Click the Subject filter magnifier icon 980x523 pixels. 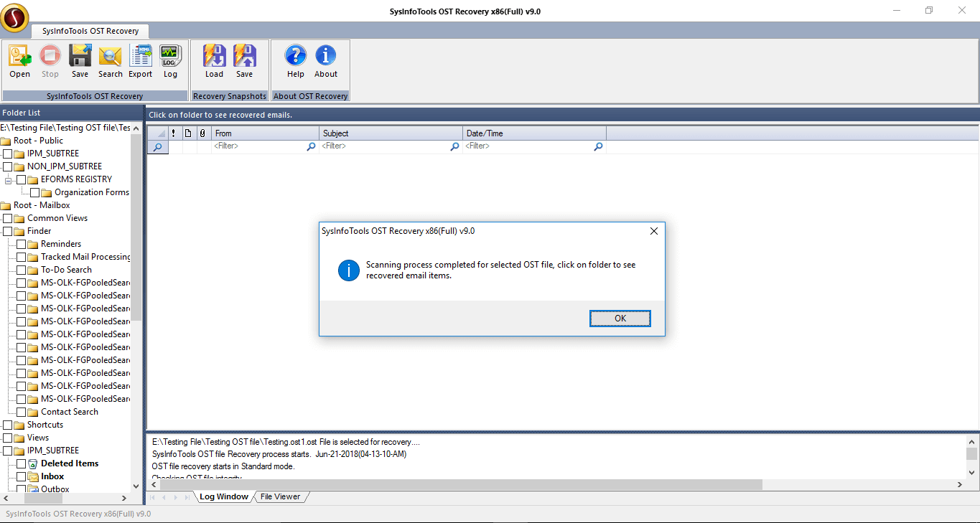coord(454,146)
